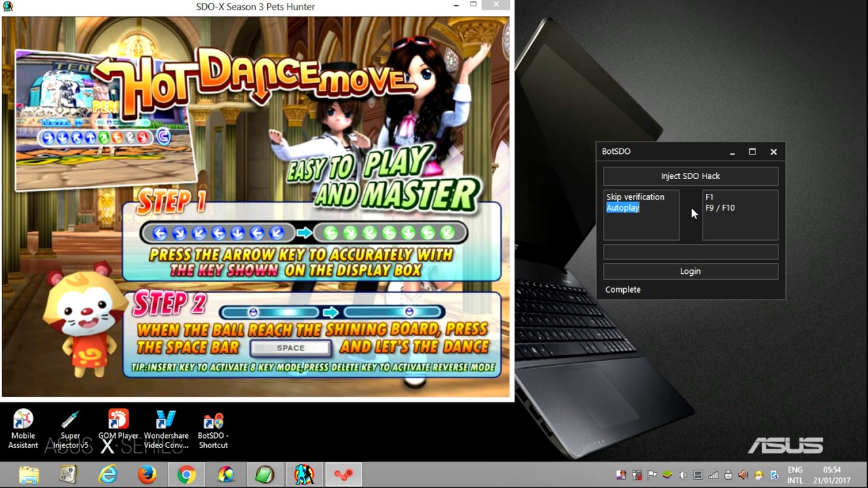
Task: Select the F1 hotkey entry
Action: [709, 197]
